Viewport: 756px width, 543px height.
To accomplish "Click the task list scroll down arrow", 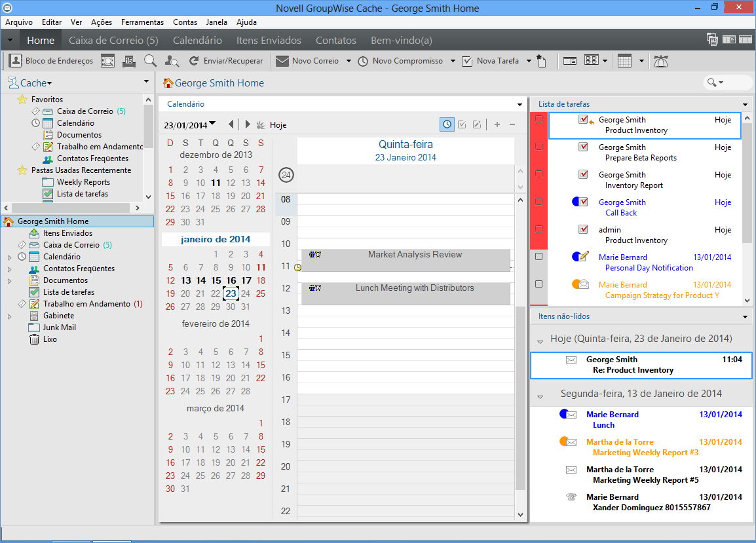I will pos(747,301).
